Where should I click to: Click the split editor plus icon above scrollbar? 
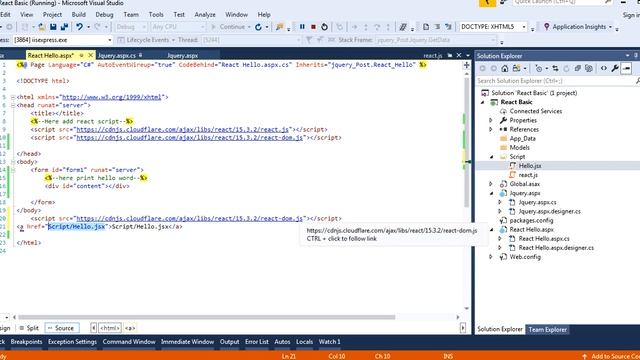coord(467,65)
